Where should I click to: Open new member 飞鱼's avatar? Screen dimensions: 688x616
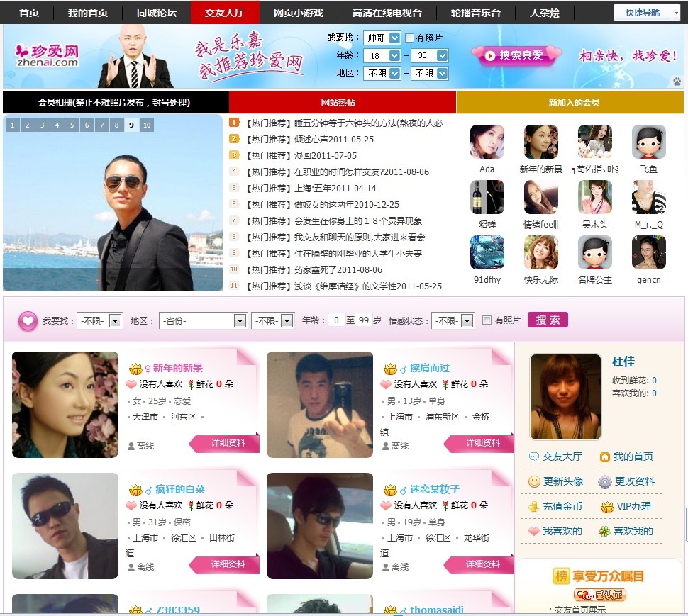(649, 142)
